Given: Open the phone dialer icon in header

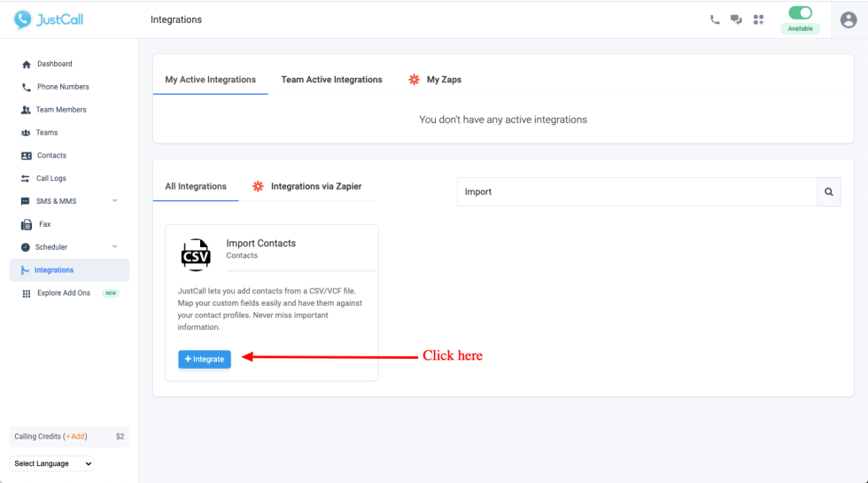Looking at the screenshot, I should tap(715, 19).
